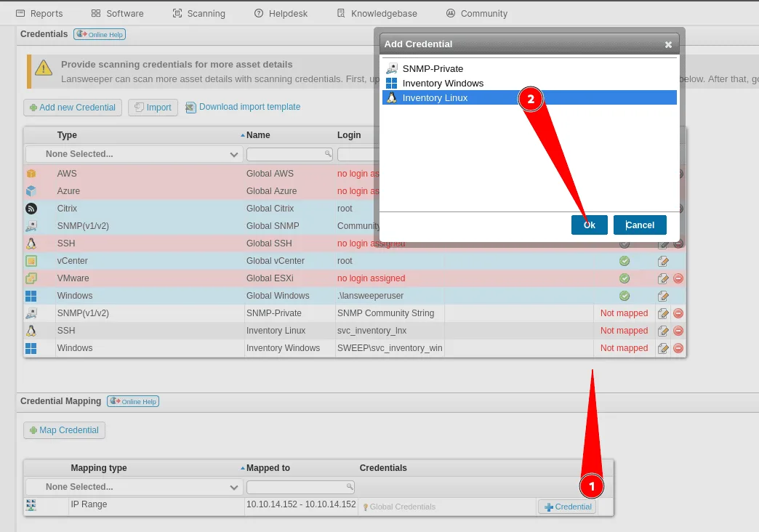This screenshot has width=759, height=532.
Task: Cancel the Add Credential dialog
Action: [x=640, y=225]
